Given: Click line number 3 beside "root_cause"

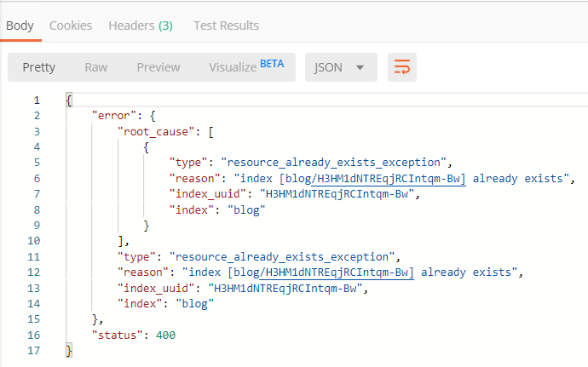Looking at the screenshot, I should click(x=36, y=131).
